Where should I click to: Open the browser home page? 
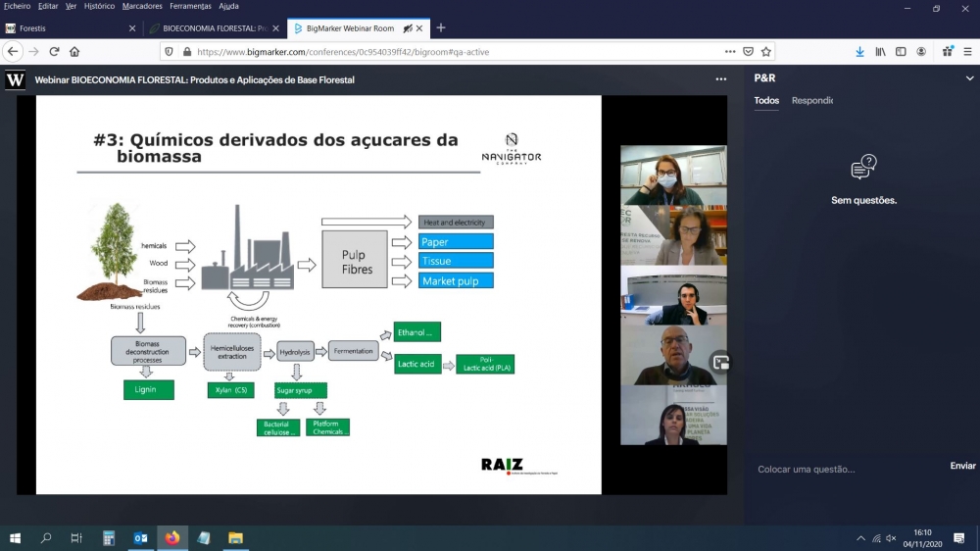click(74, 52)
